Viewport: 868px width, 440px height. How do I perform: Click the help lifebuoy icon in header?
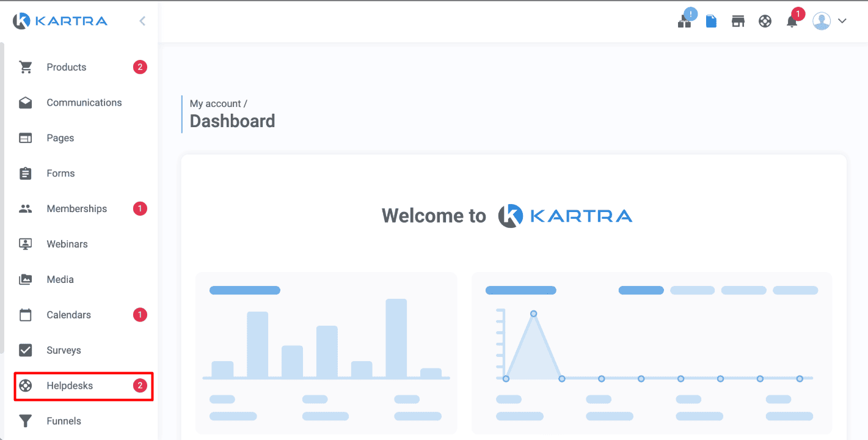765,21
